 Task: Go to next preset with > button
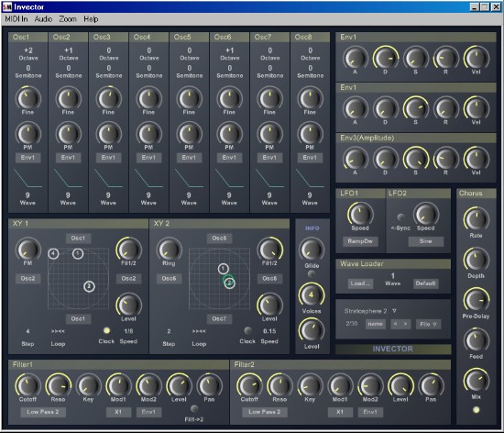pyautogui.click(x=406, y=324)
